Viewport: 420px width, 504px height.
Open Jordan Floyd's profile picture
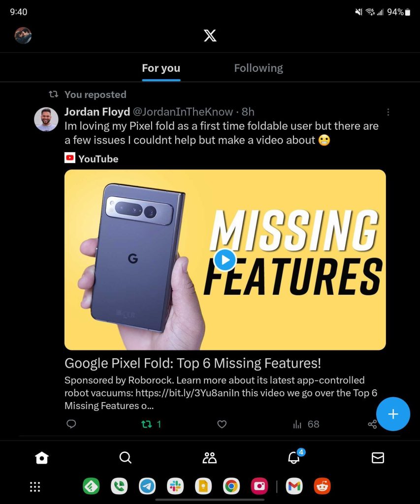pos(46,119)
